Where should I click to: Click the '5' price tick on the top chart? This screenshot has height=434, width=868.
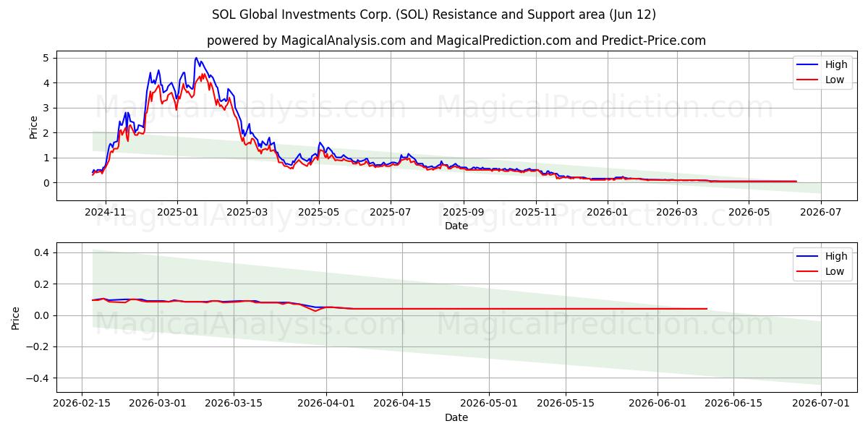tap(46, 58)
